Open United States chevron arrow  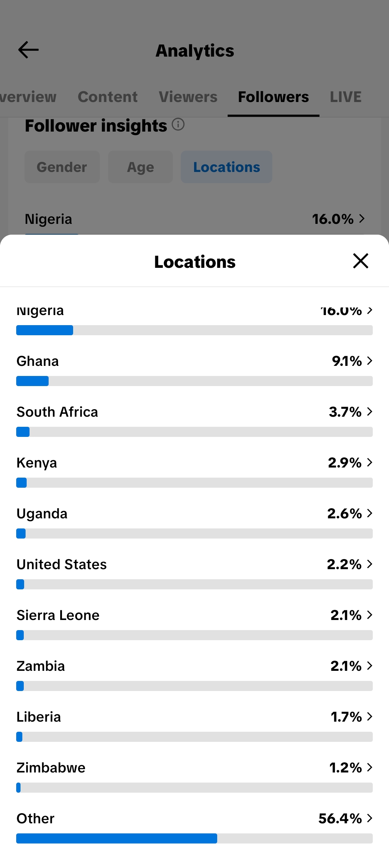point(370,564)
